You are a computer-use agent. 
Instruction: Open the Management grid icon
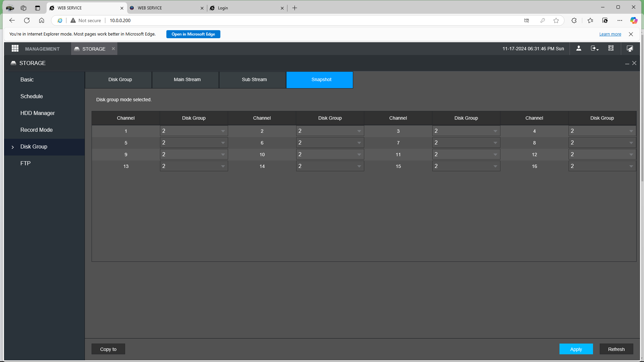click(x=15, y=49)
